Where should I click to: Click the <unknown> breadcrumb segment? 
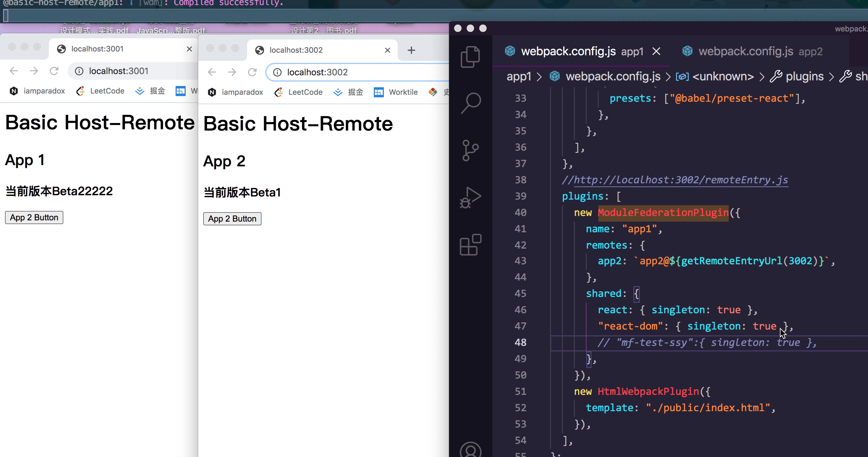tap(715, 77)
